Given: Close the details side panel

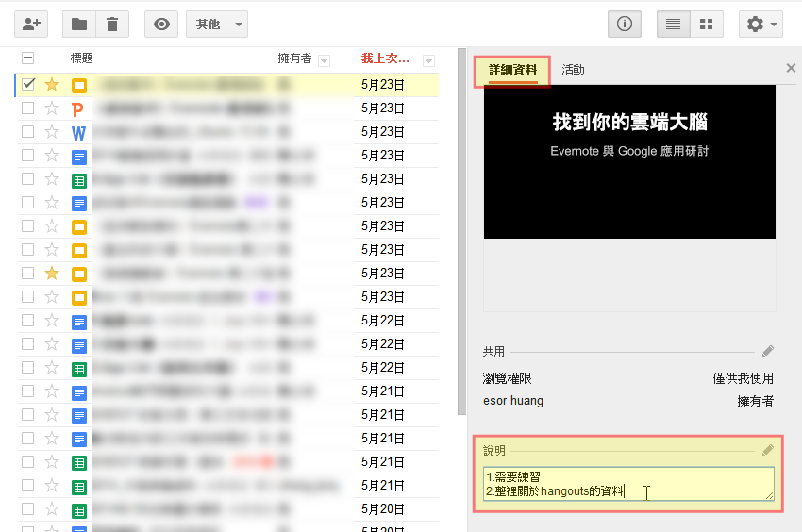Looking at the screenshot, I should (791, 68).
